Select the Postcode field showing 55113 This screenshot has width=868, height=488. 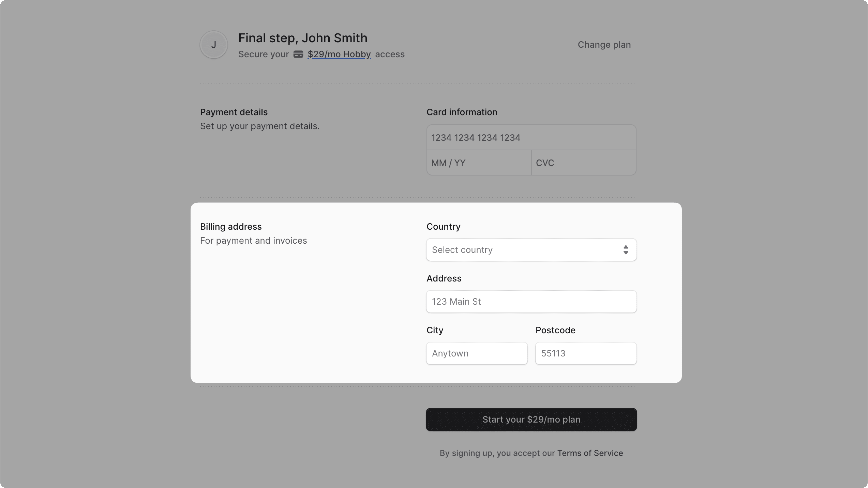click(585, 353)
